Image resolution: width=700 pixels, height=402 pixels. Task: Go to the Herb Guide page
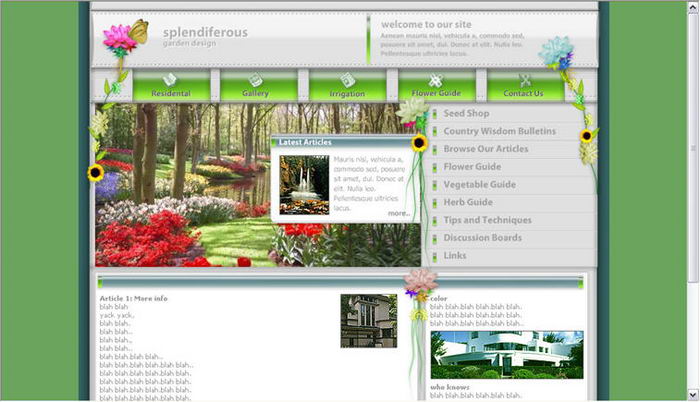pos(468,202)
